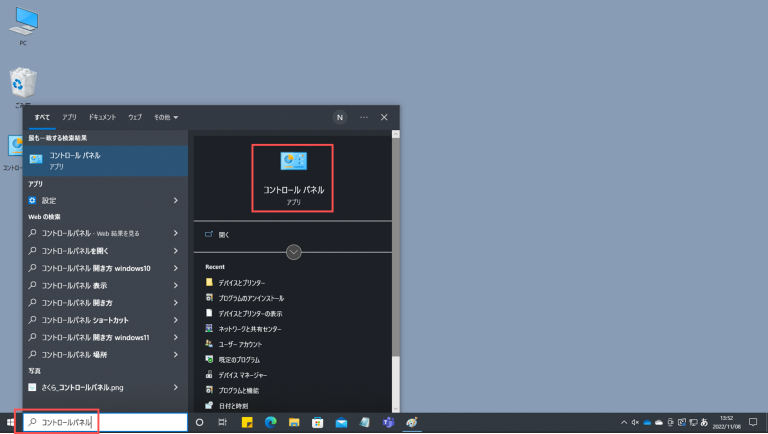Expand arrow for さくら_コントロールパネル.png result

pos(175,387)
